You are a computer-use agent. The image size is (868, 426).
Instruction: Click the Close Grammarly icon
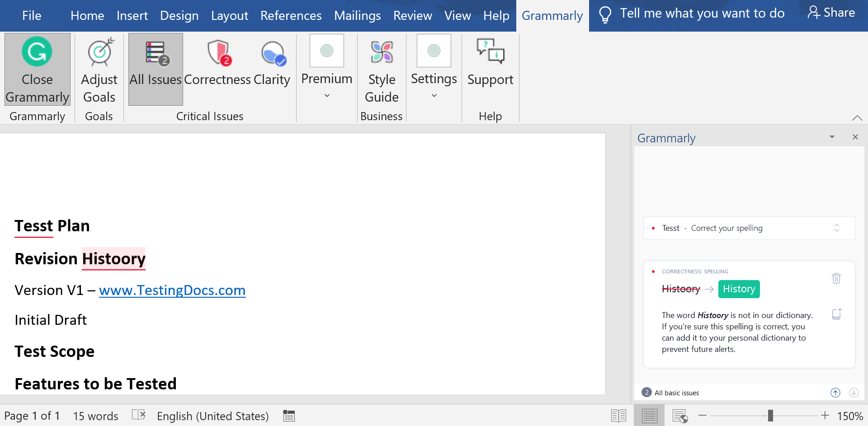coord(37,52)
